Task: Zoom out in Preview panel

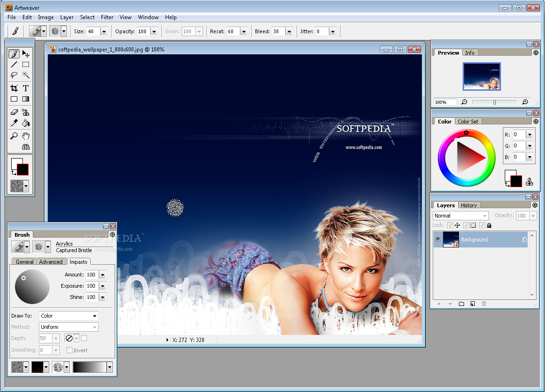Action: 464,102
